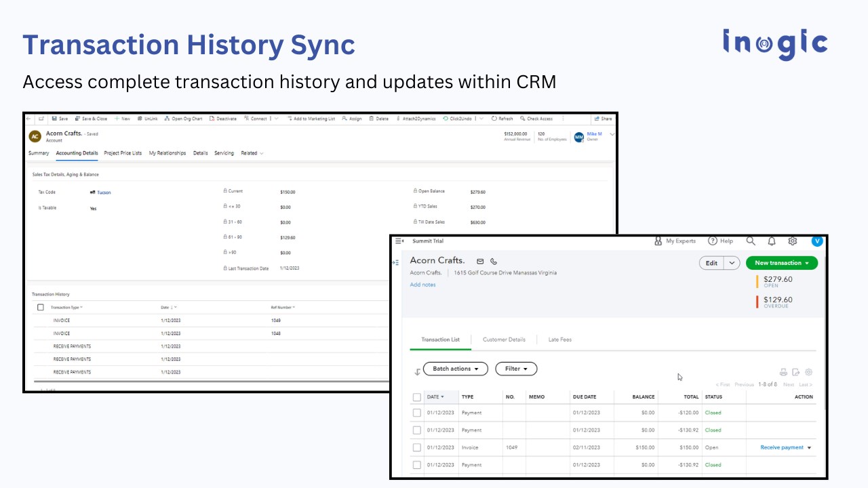Viewport: 868px width, 488px height.
Task: Click My Experts in QuickBooks header
Action: [x=675, y=241]
